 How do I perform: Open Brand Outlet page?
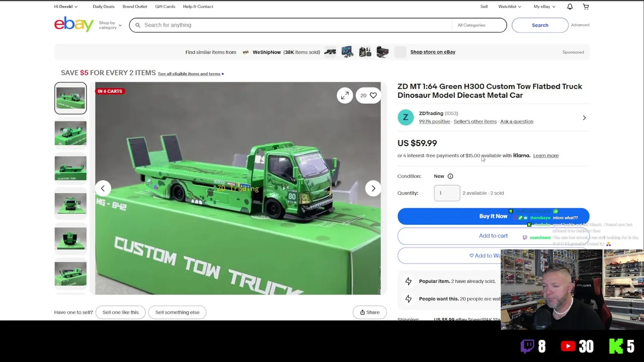(135, 7)
